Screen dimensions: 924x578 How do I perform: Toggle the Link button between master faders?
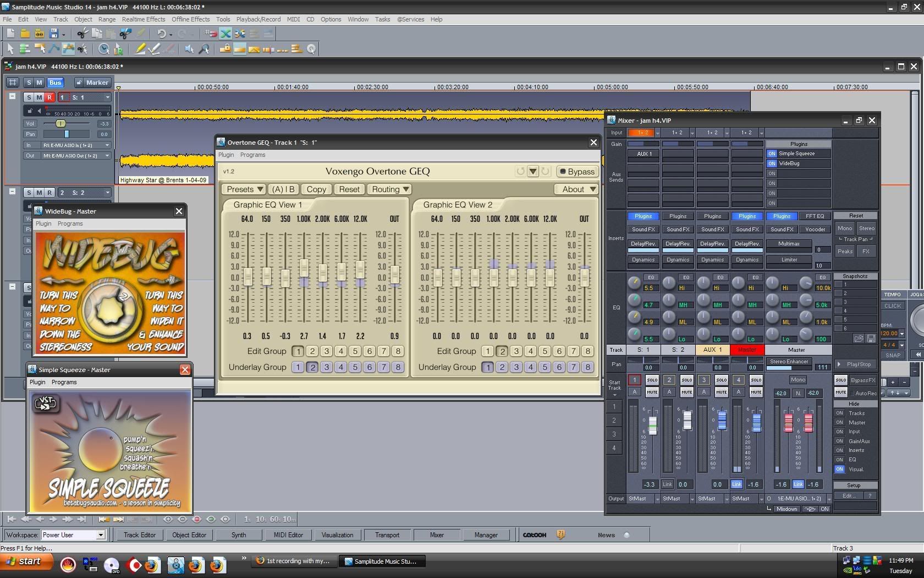click(798, 484)
